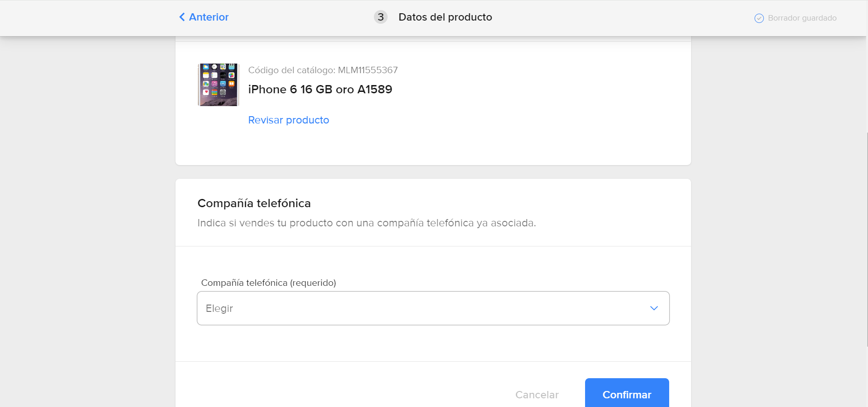Click the Cancelar button
Screen dimensions: 868x407
click(x=537, y=395)
